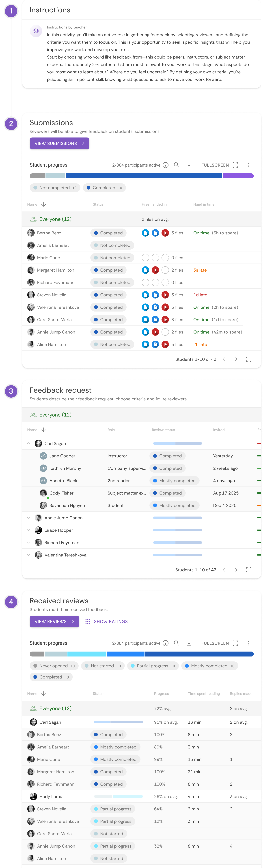Expand Valentina Tereshkova's row in Feedback request

point(29,555)
